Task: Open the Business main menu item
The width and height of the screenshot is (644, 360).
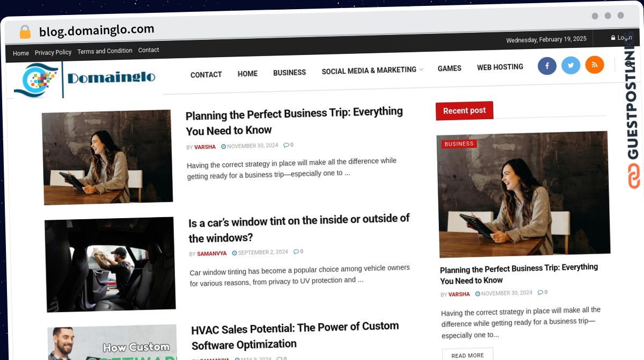Action: (x=289, y=73)
